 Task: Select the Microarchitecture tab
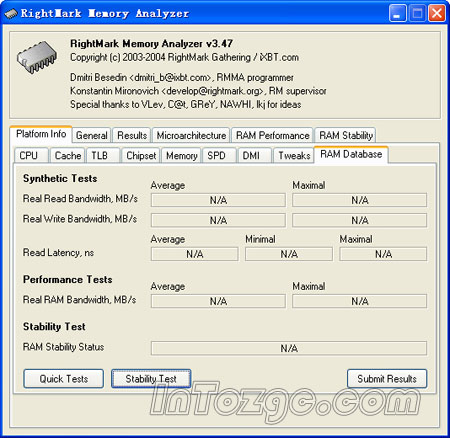[x=191, y=135]
